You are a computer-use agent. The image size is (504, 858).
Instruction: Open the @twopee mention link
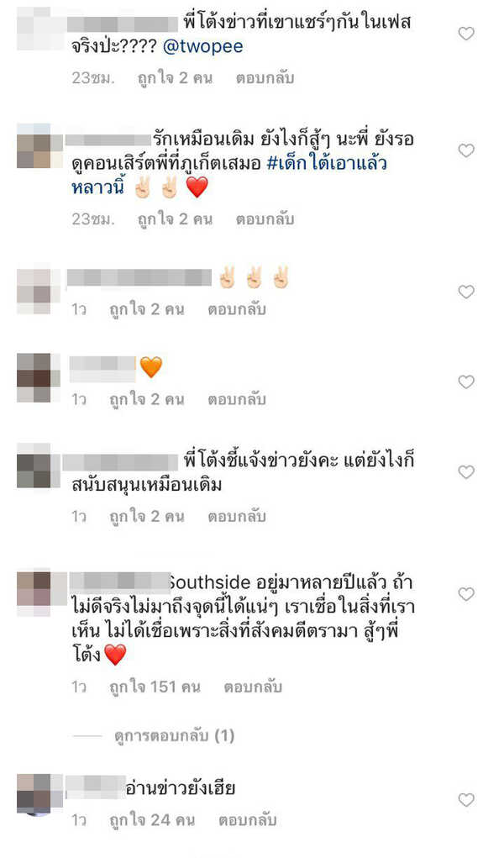pyautogui.click(x=203, y=46)
